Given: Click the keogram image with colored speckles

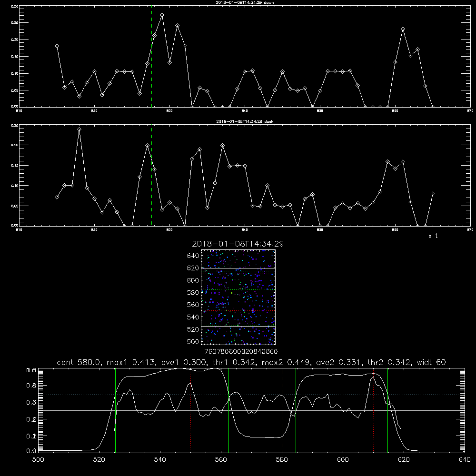Looking at the screenshot, I should (238, 297).
